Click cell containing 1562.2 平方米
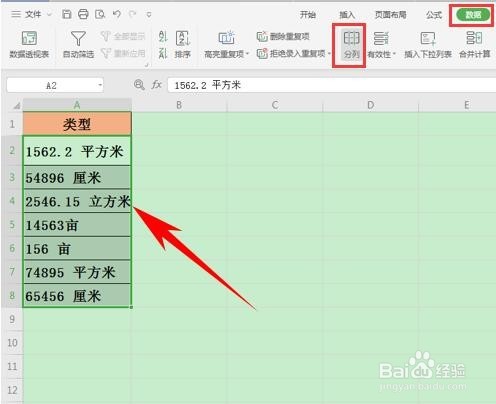496x404 pixels. 77,151
